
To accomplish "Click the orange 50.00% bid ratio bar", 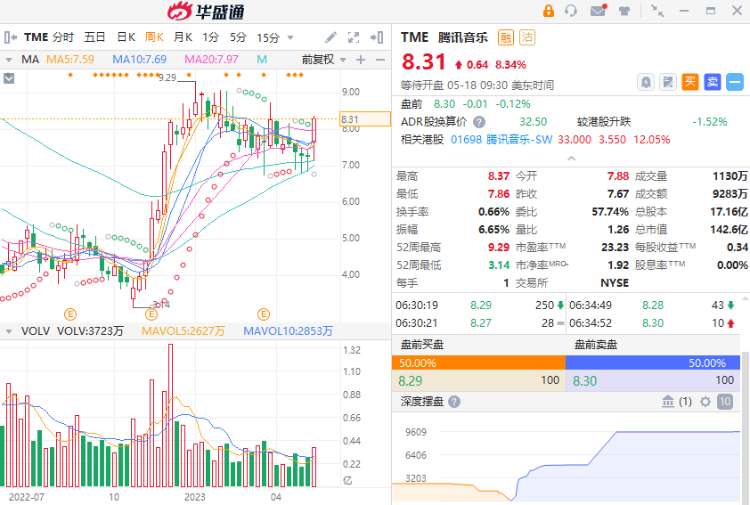I will [478, 363].
